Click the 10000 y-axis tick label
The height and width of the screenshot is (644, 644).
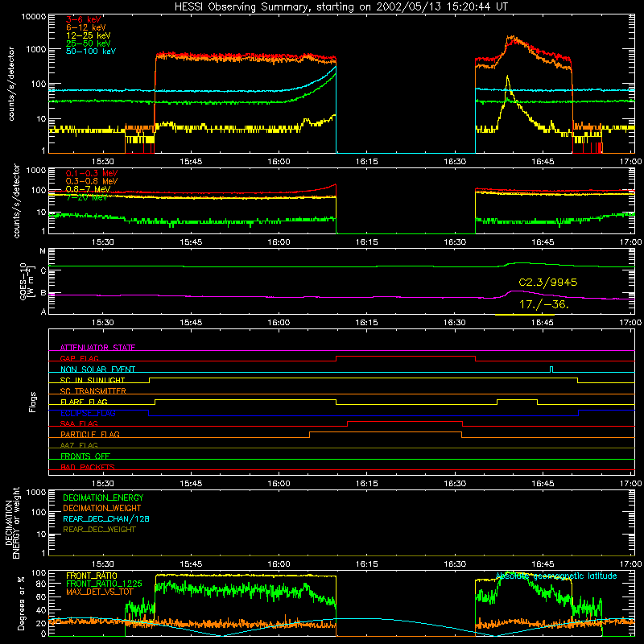tap(34, 16)
